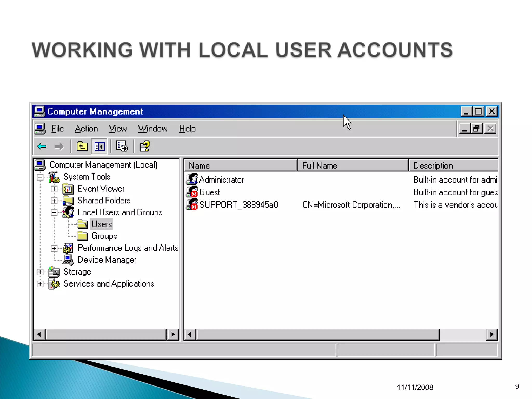Select the disabled Guest user account
The height and width of the screenshot is (399, 532).
pos(209,192)
